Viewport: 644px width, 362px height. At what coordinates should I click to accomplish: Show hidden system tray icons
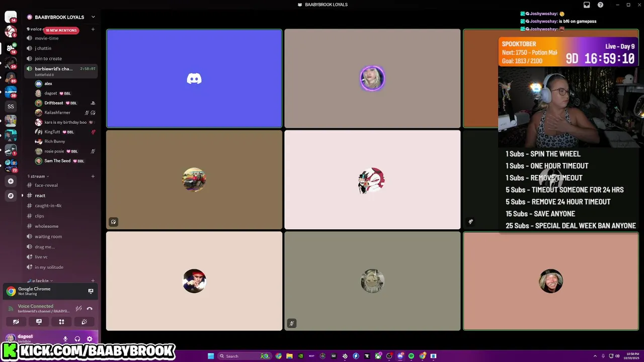596,356
